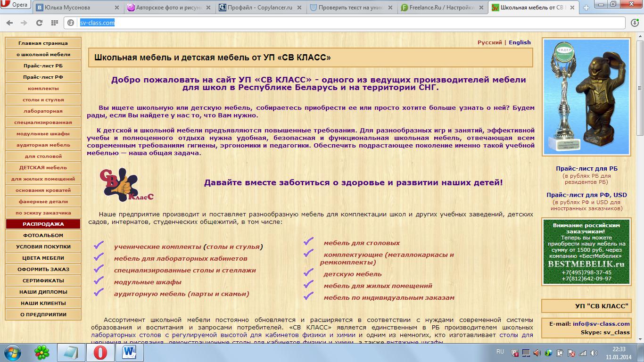Switch site language to English
The width and height of the screenshot is (644, 362).
pyautogui.click(x=520, y=42)
